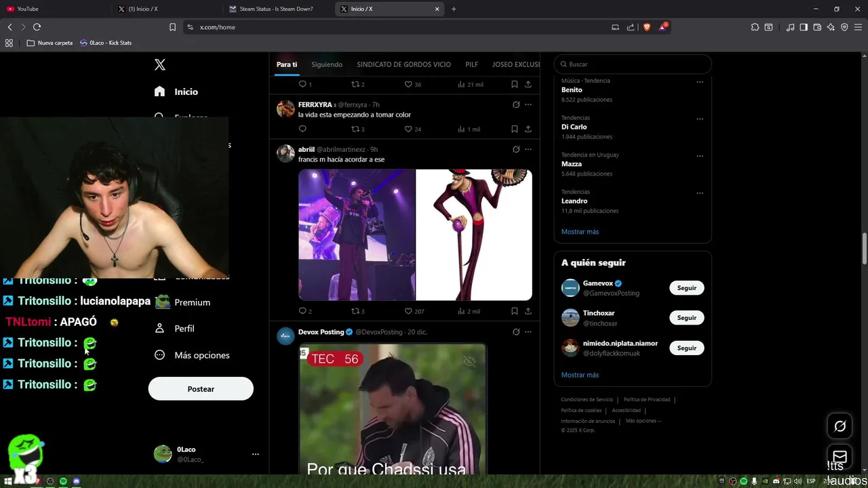This screenshot has width=868, height=488.
Task: Toggle Brave sidebar panel
Action: (x=804, y=27)
